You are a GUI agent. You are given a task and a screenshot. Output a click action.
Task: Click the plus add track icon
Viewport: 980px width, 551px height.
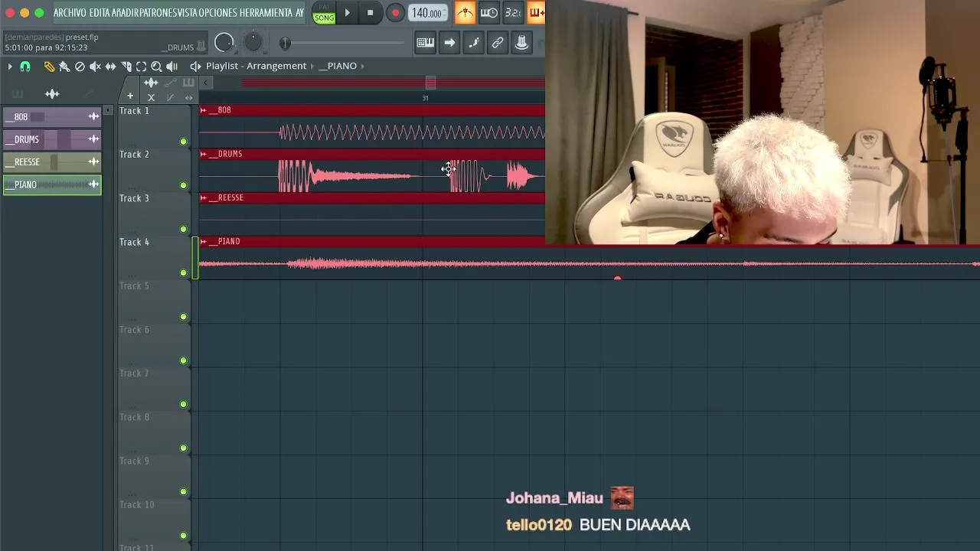130,96
